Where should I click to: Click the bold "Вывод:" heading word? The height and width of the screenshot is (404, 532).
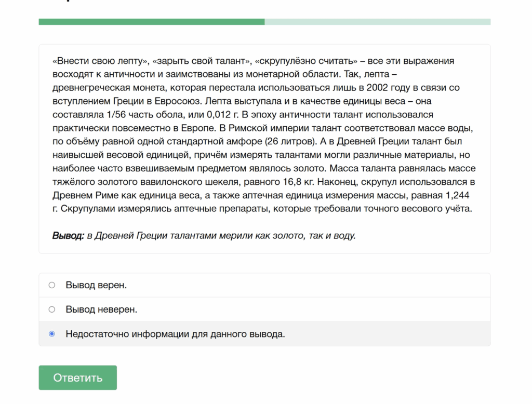pyautogui.click(x=68, y=236)
